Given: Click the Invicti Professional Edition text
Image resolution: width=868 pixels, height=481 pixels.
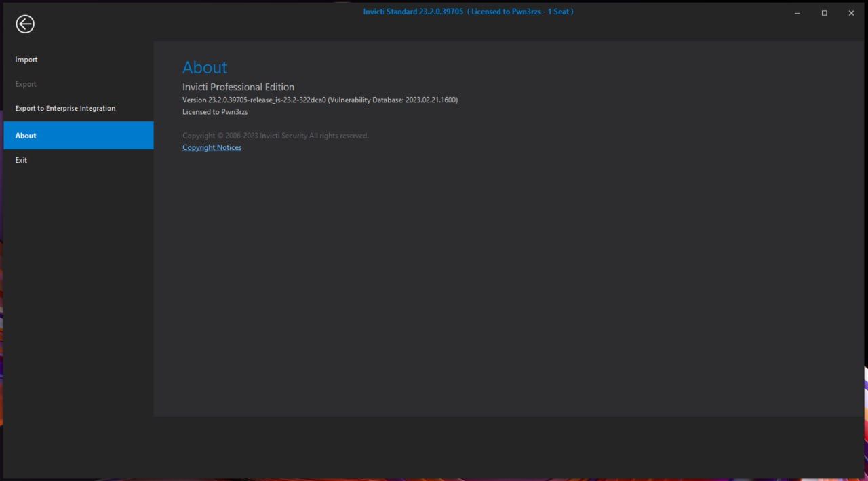Looking at the screenshot, I should coord(238,87).
